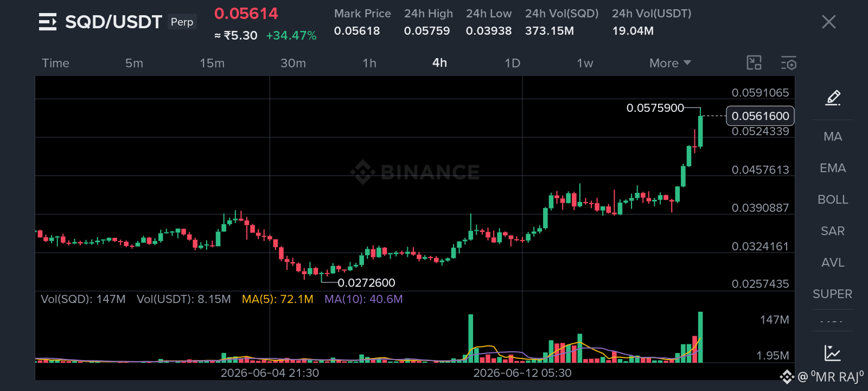
Task: Select the Time interval tab
Action: pyautogui.click(x=56, y=63)
